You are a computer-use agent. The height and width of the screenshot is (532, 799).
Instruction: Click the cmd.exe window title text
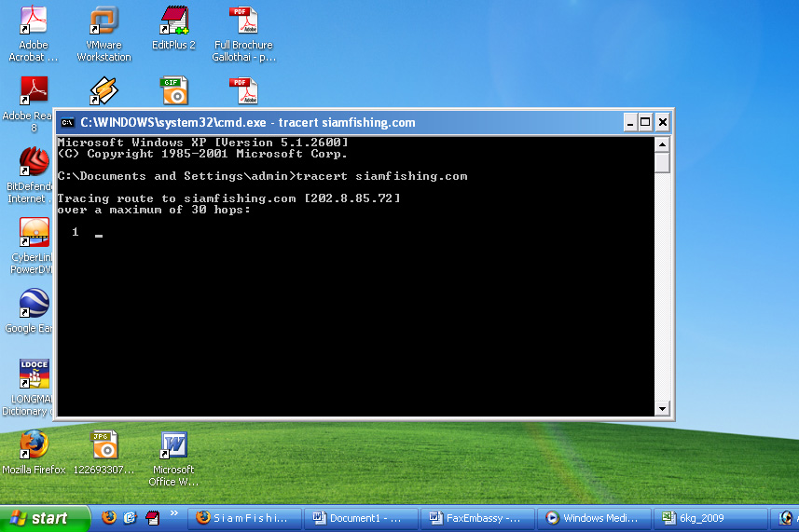coord(248,123)
